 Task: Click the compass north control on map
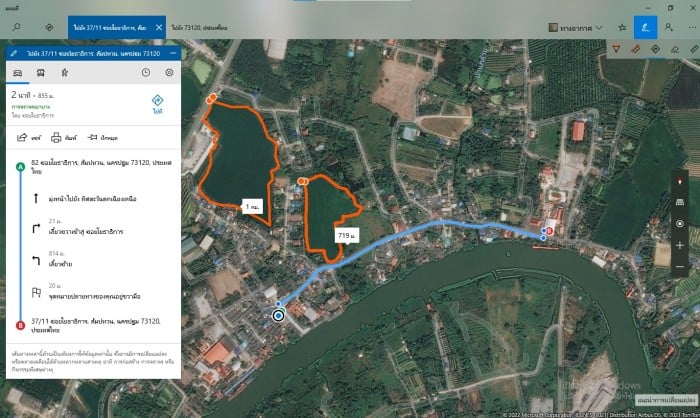(x=679, y=181)
